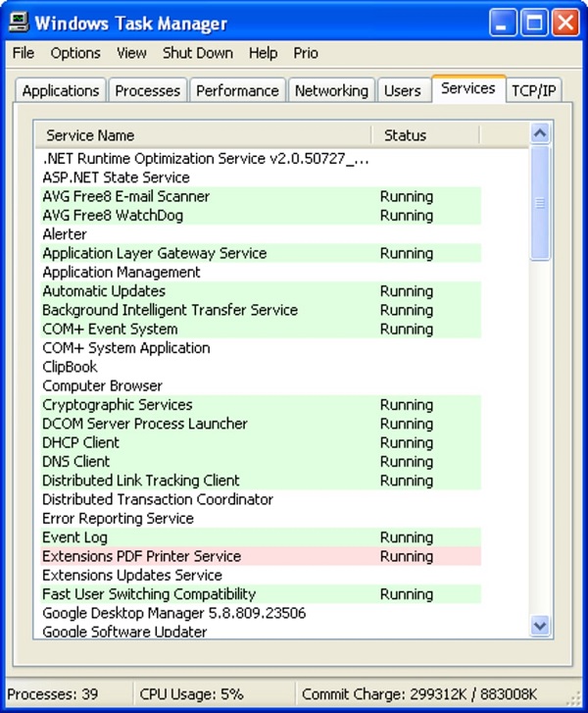
Task: Click the Commit Charge status entry
Action: pos(419,694)
